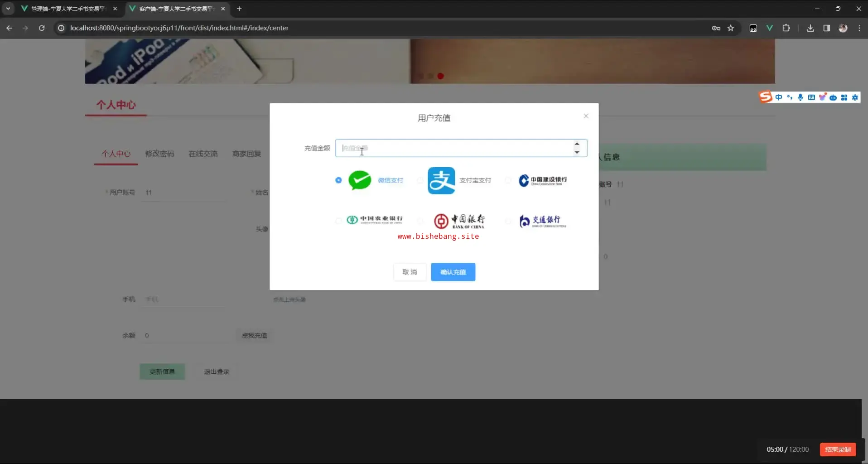Focus the 手机 input field
The image size is (868, 464).
point(183,299)
